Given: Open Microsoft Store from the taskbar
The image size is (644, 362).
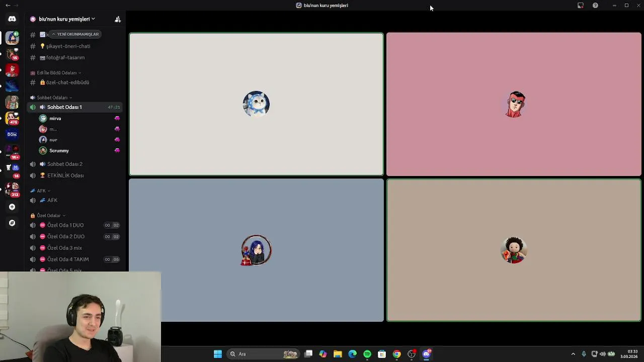Looking at the screenshot, I should click(382, 354).
